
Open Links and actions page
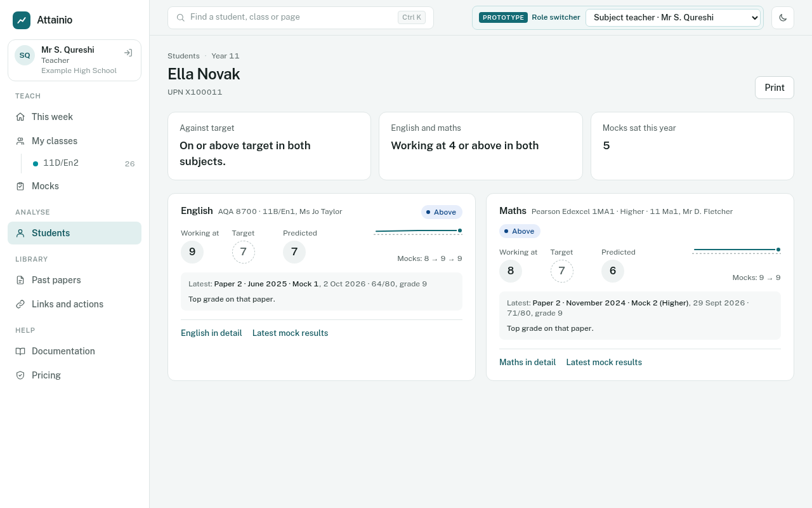pyautogui.click(x=74, y=304)
